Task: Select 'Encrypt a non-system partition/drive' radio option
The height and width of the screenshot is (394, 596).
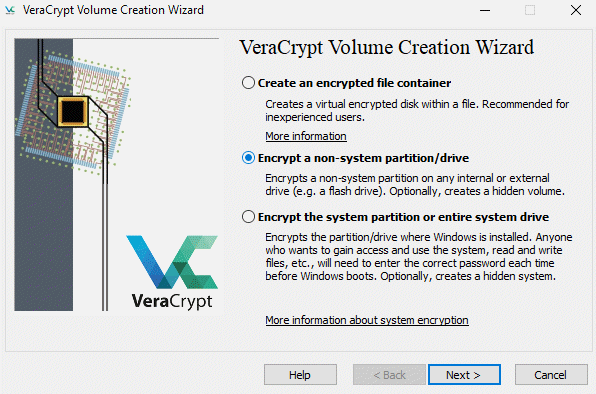Action: pyautogui.click(x=248, y=158)
